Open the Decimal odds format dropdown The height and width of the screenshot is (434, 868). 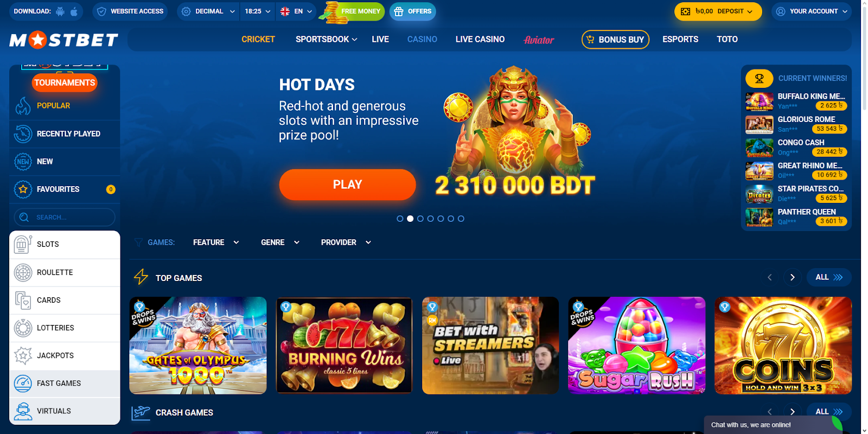click(x=208, y=11)
